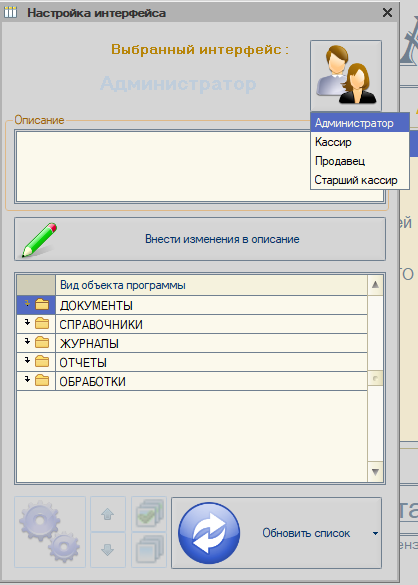
Task: Select Администратор in the dropdown list
Action: [360, 123]
